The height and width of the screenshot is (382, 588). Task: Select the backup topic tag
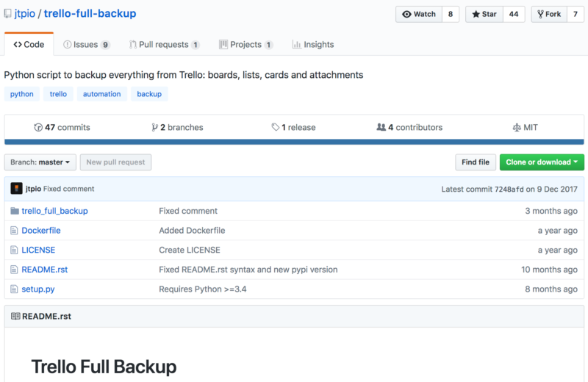pos(149,94)
